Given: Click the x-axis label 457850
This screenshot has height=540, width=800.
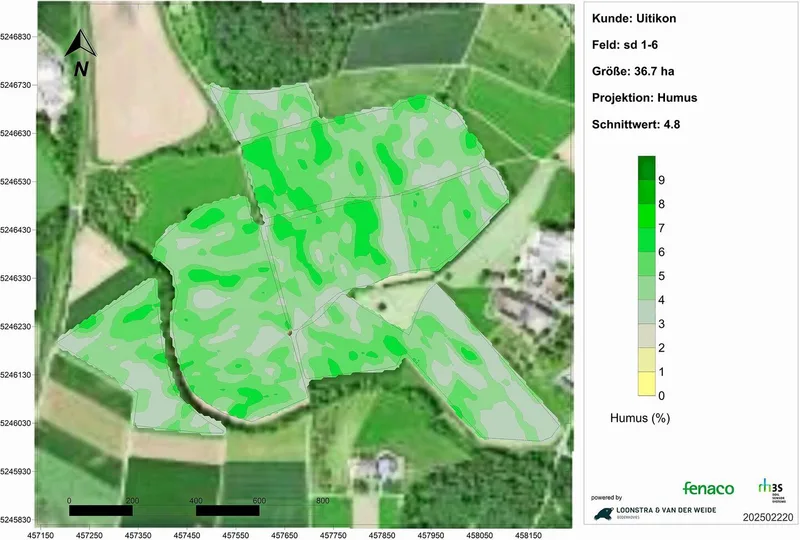Looking at the screenshot, I should point(382,535).
